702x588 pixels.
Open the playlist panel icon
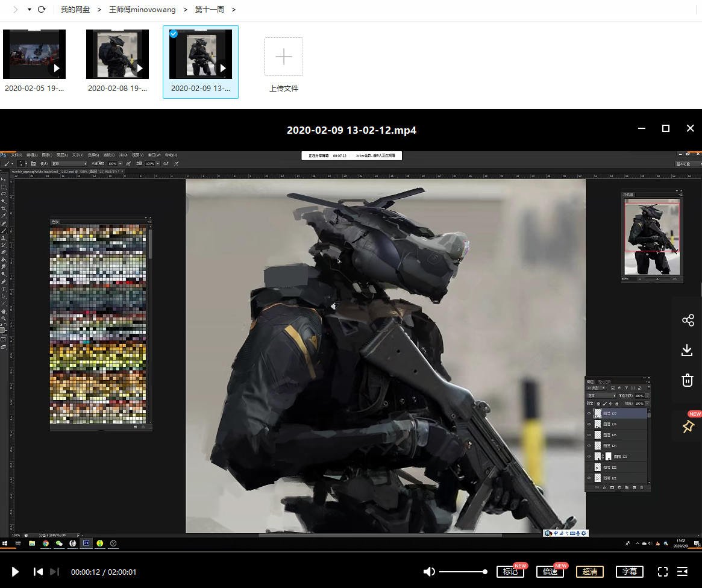pos(683,572)
